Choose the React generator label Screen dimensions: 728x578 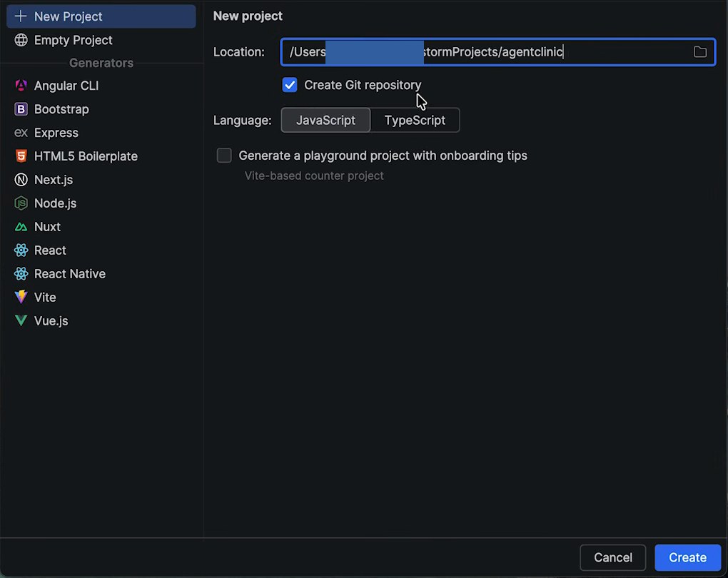click(x=50, y=250)
